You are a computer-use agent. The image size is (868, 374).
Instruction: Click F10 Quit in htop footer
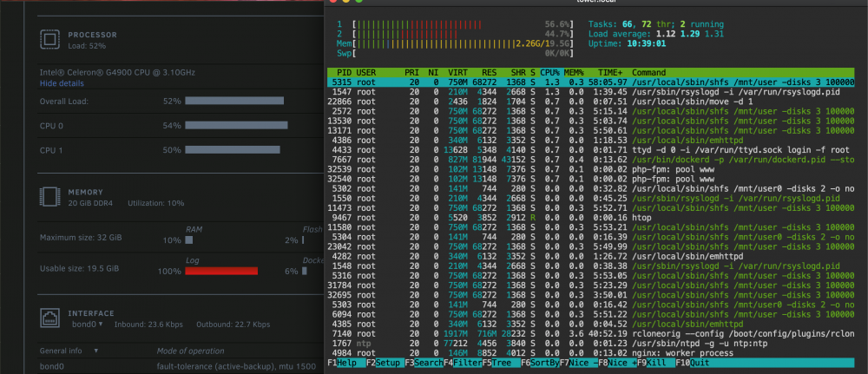[x=692, y=363]
